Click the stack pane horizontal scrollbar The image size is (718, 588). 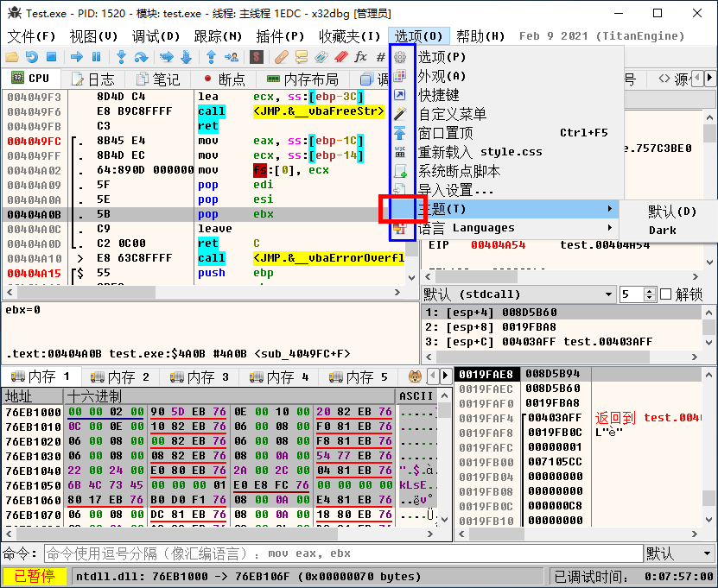click(x=578, y=534)
